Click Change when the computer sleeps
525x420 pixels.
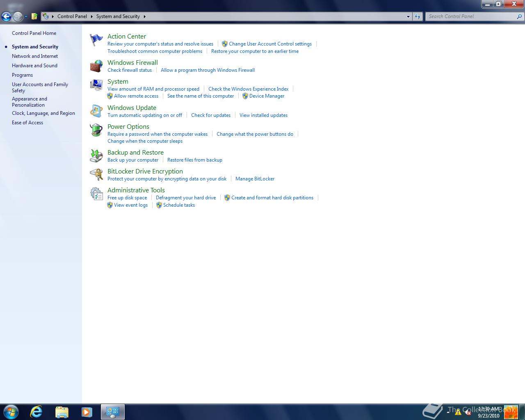pos(145,141)
